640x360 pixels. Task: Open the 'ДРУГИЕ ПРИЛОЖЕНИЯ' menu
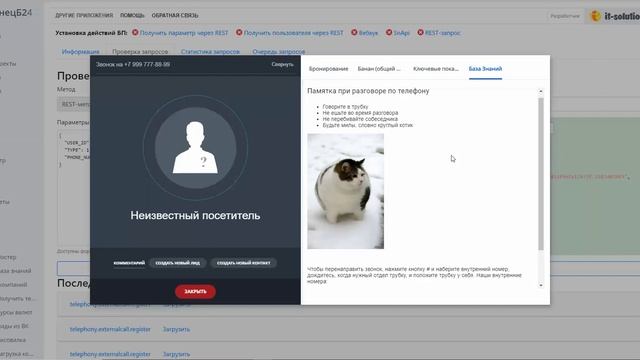click(x=84, y=15)
